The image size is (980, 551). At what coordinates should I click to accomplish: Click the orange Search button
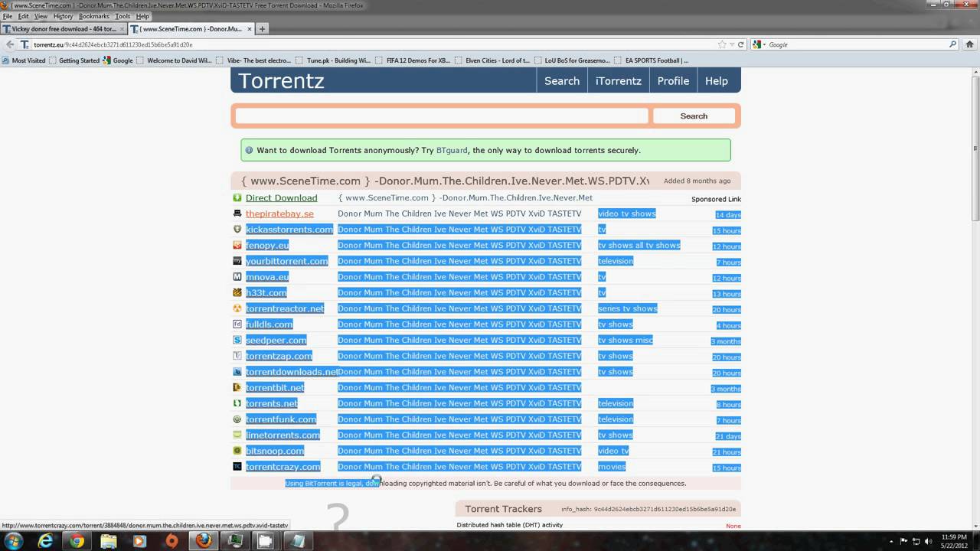694,116
